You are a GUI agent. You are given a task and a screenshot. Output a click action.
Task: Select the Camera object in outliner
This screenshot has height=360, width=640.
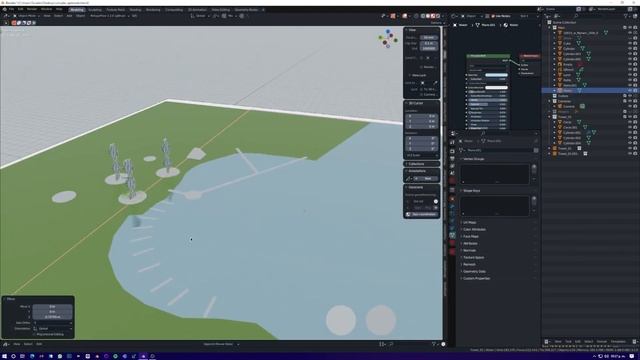(x=569, y=106)
